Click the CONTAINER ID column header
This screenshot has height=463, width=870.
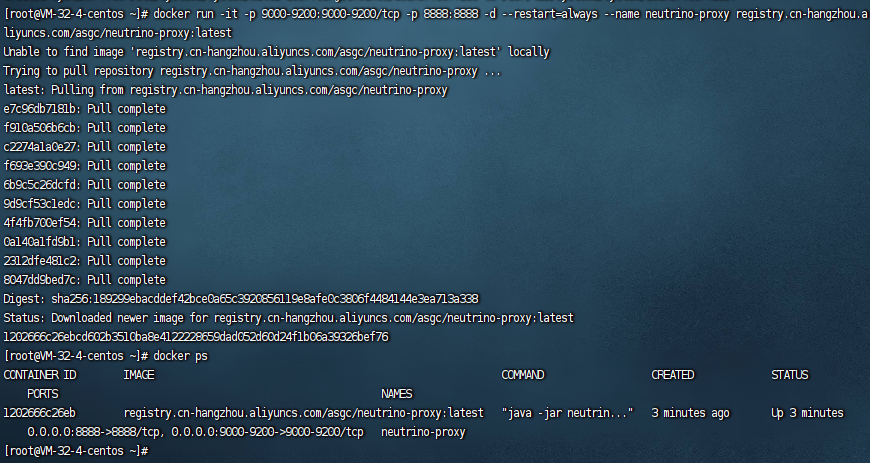click(x=40, y=375)
